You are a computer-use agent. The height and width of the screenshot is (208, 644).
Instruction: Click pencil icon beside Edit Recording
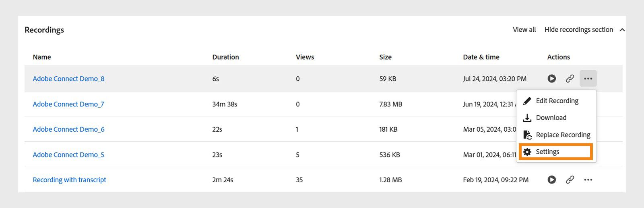pos(527,101)
